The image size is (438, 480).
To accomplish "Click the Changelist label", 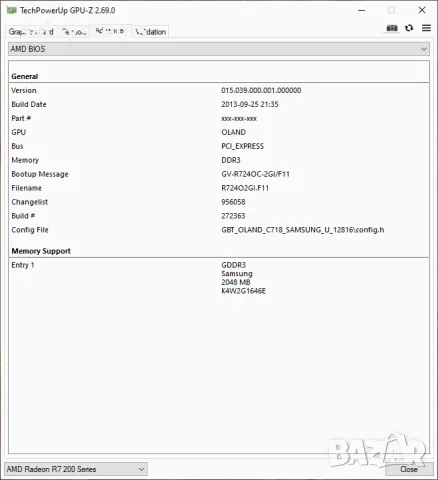I will pyautogui.click(x=29, y=202).
